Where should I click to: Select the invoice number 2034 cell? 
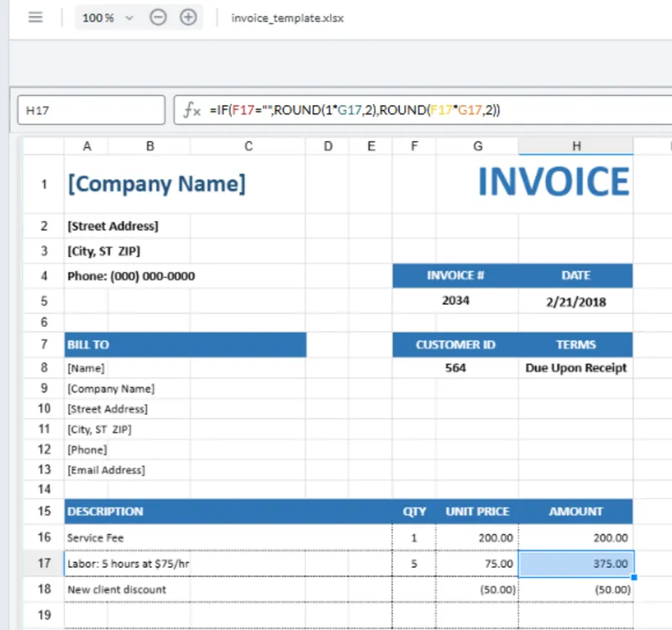(x=455, y=301)
